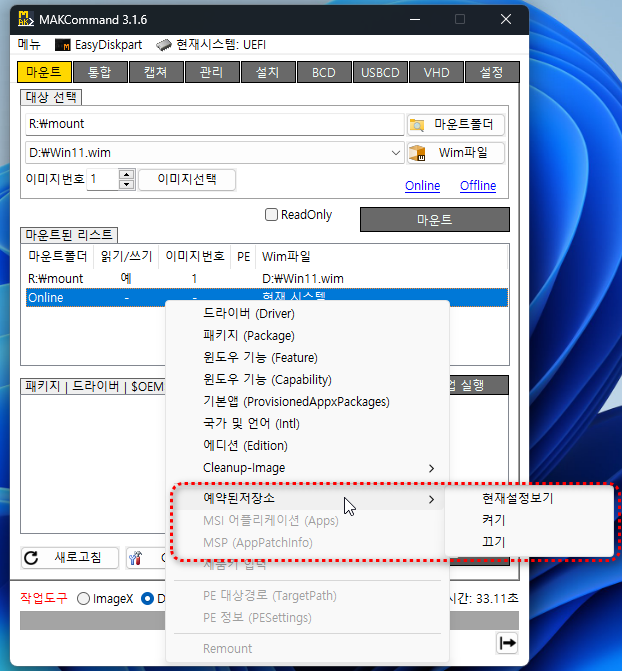
Task: Click the 이미지번호 column header
Action: point(195,256)
